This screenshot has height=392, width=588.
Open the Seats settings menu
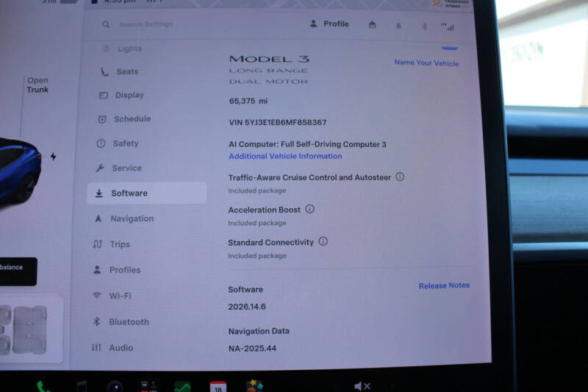(x=120, y=71)
